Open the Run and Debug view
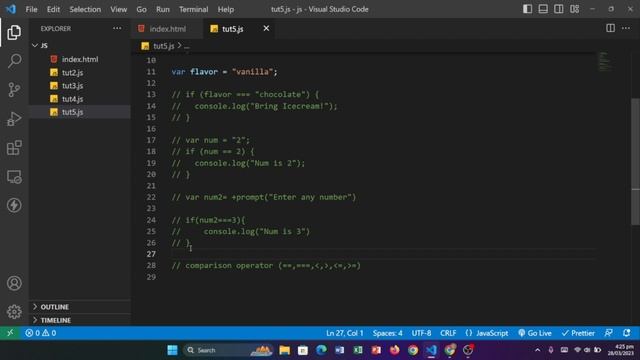This screenshot has width=640, height=360. point(14,119)
